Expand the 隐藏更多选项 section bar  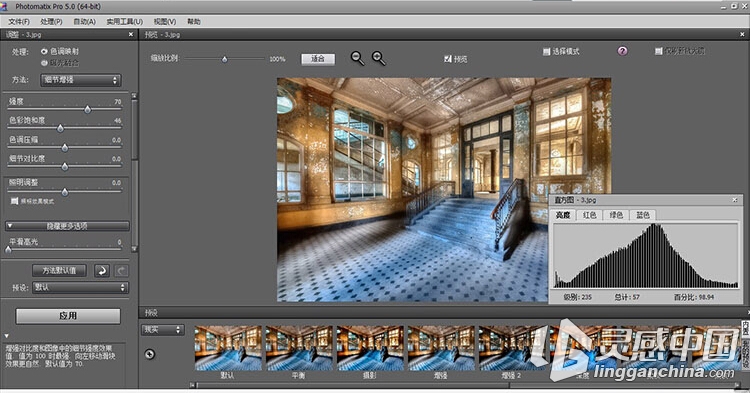click(x=67, y=225)
